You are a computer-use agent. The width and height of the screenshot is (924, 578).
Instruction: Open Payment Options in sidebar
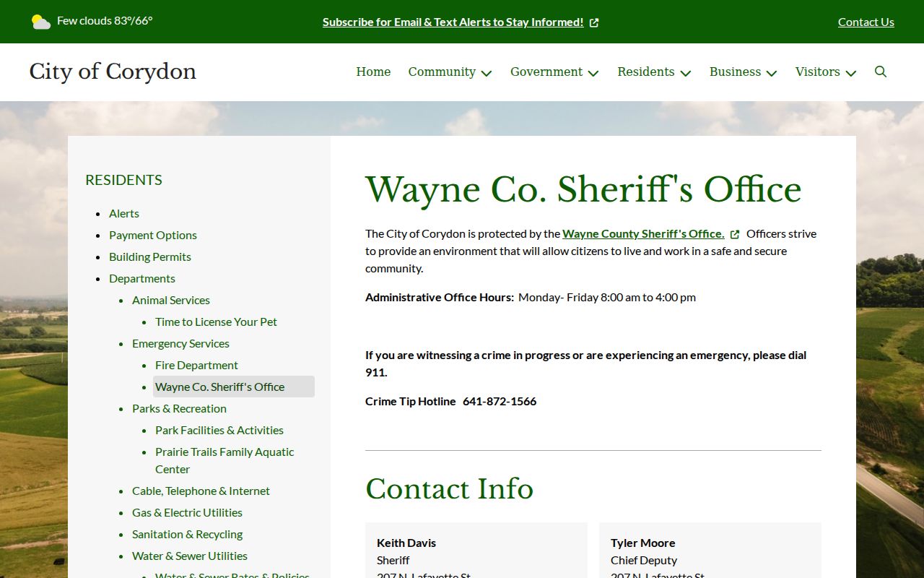point(153,235)
